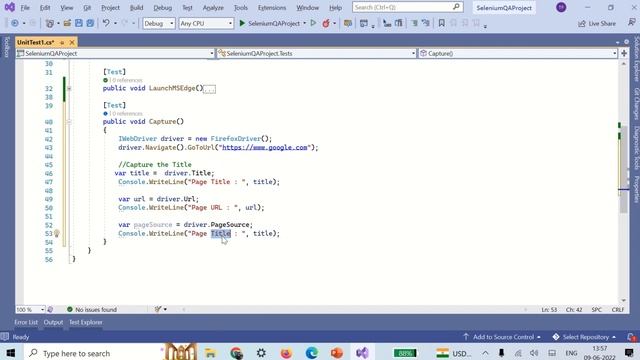Click the split editor plus icon beside Capture() dropdown
Screen dimensions: 640x360
(x=624, y=53)
